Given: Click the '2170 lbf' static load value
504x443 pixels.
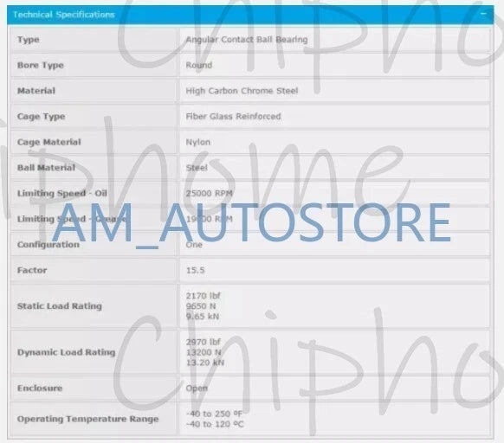Looking at the screenshot, I should point(204,296).
